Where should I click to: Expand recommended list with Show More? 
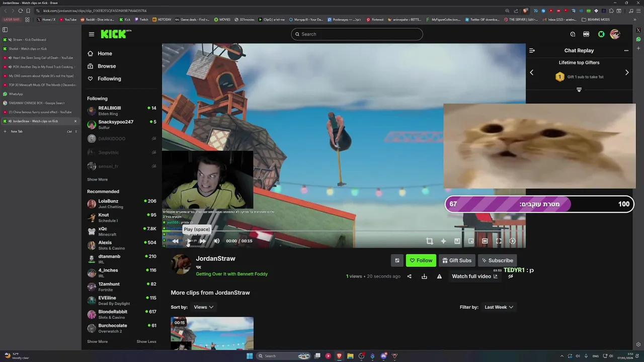point(97,342)
